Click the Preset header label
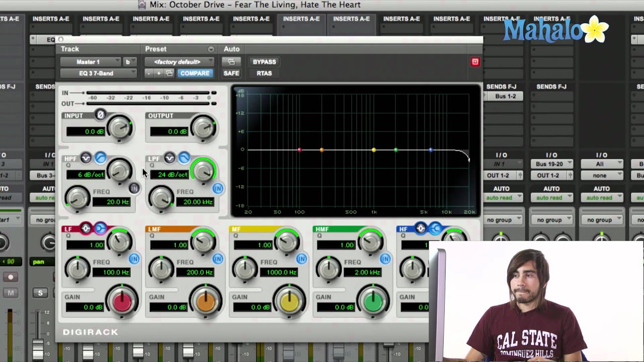Screen dimensions: 644x362 156,49
